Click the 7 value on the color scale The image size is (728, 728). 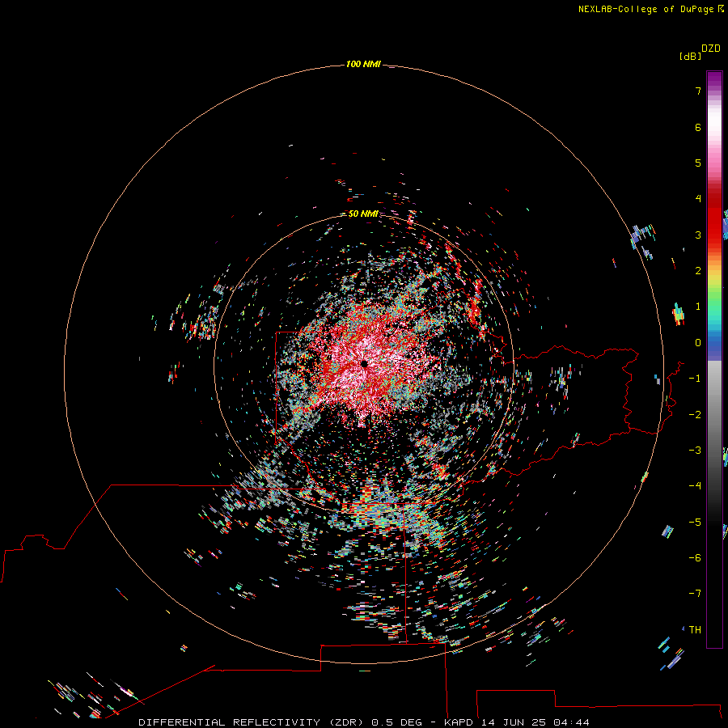(698, 91)
